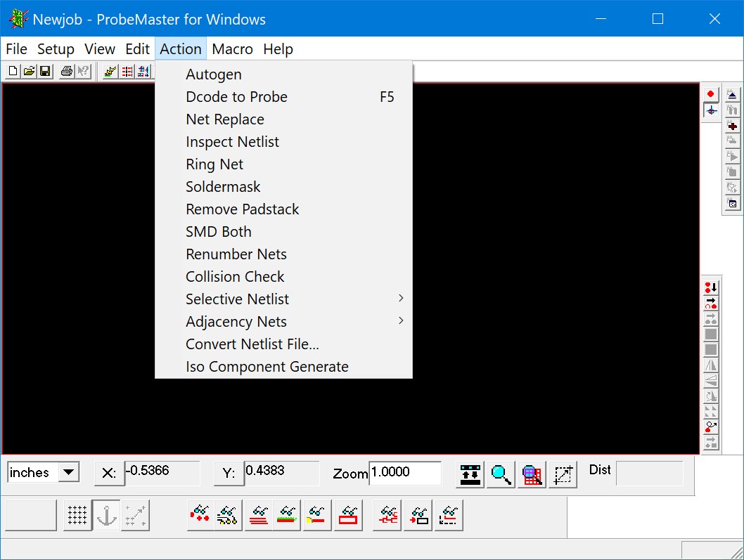
Task: Close the Action menu via its title
Action: pos(180,49)
